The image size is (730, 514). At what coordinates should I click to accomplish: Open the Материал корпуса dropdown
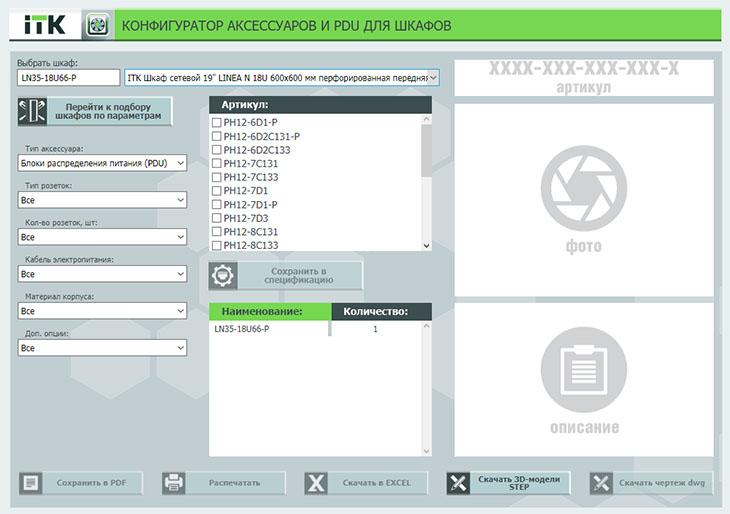click(102, 311)
